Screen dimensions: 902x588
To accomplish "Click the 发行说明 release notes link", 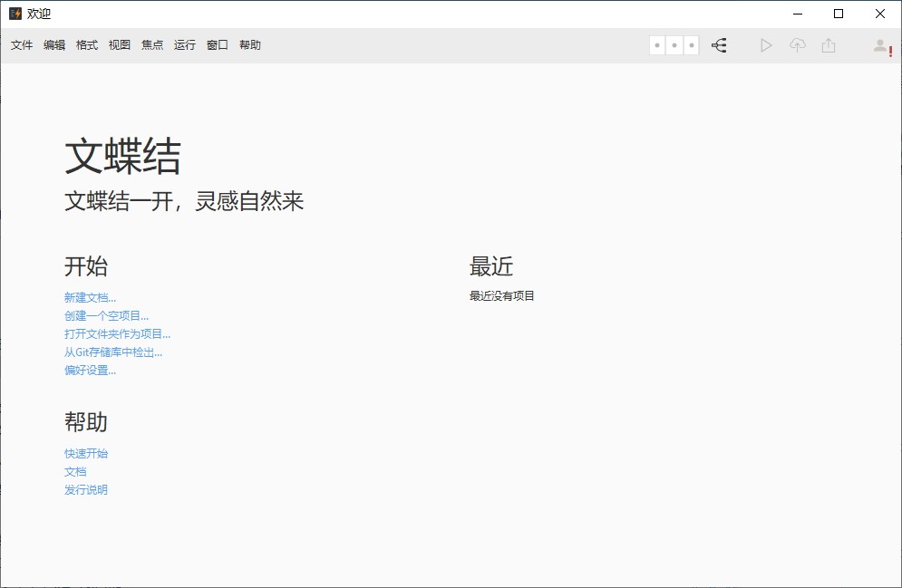I will [86, 489].
